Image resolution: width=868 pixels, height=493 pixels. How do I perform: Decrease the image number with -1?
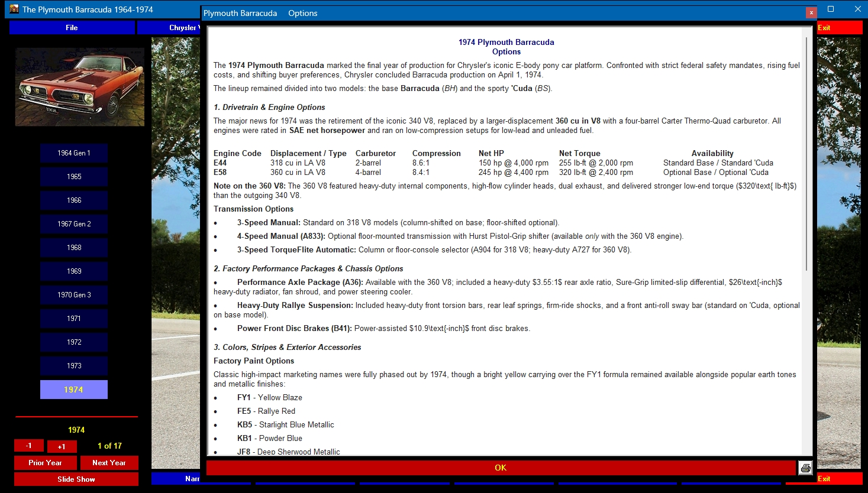(29, 446)
